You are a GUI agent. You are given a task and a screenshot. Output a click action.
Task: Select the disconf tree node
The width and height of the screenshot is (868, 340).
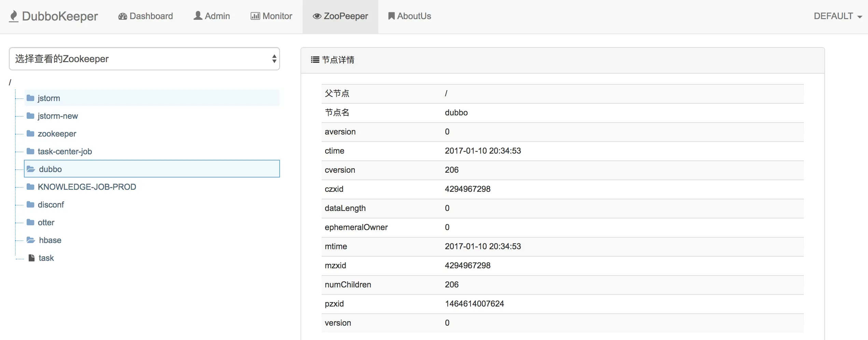[51, 204]
